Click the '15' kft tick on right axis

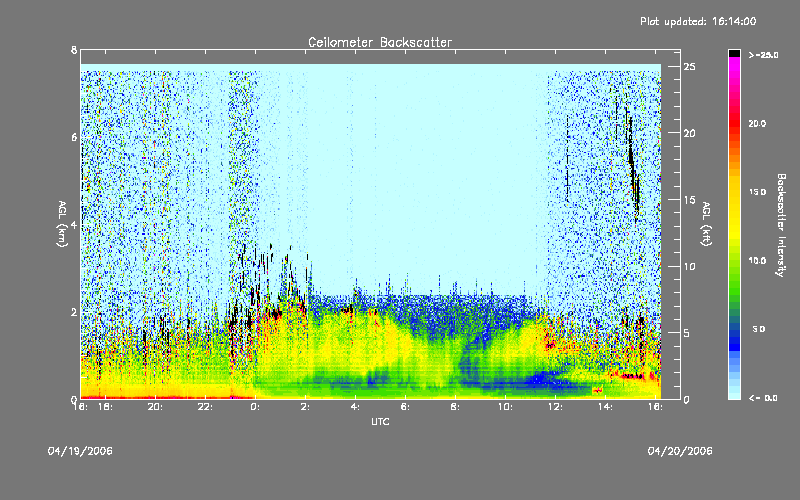click(690, 200)
